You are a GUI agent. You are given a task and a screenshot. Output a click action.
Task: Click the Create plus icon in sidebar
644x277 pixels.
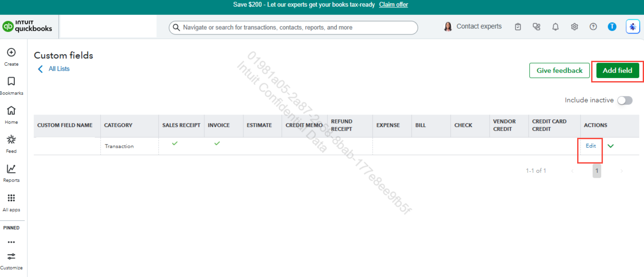click(11, 53)
